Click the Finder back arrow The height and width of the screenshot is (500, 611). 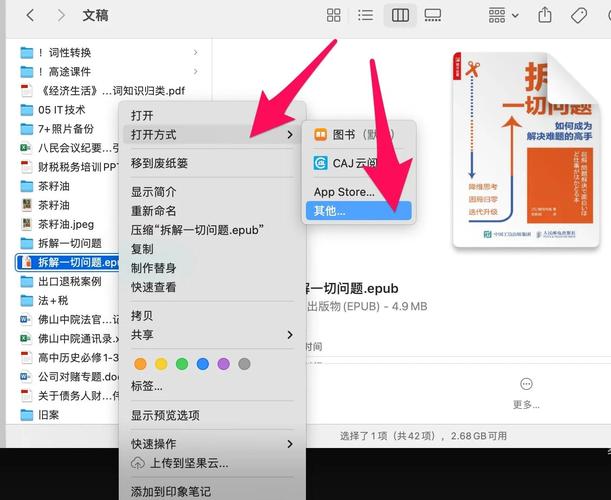point(30,15)
